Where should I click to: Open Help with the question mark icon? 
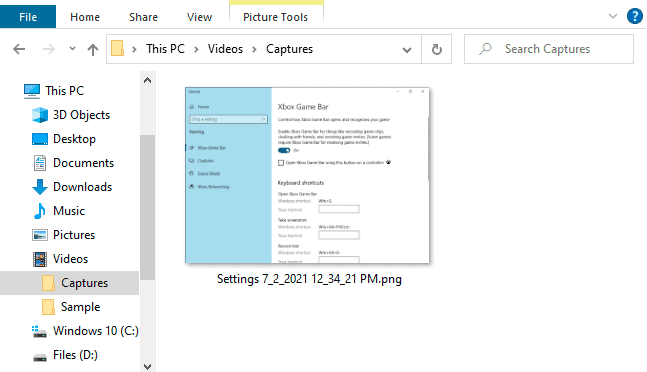click(635, 16)
